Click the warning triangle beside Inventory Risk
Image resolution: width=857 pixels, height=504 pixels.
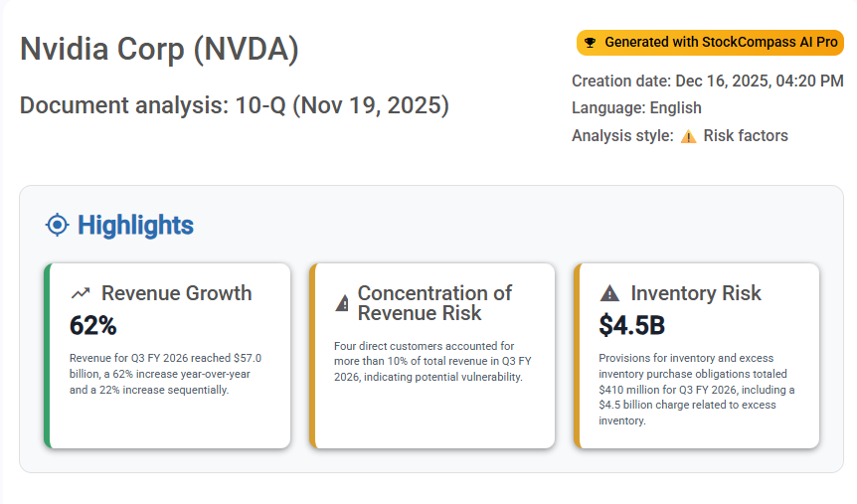click(x=609, y=293)
